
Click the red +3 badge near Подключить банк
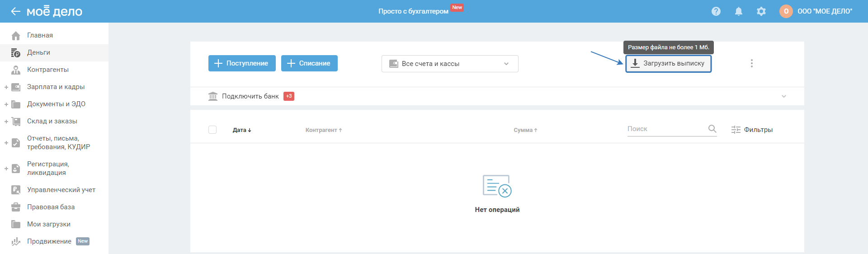click(289, 96)
